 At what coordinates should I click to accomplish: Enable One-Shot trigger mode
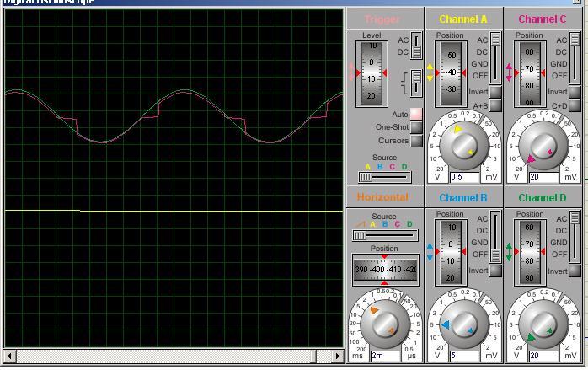pos(416,127)
